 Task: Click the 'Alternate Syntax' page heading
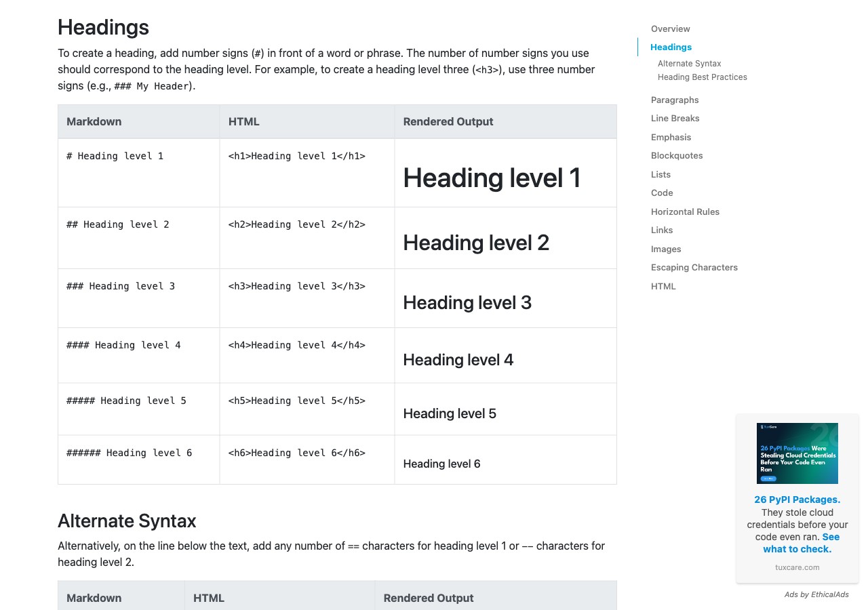coord(127,521)
